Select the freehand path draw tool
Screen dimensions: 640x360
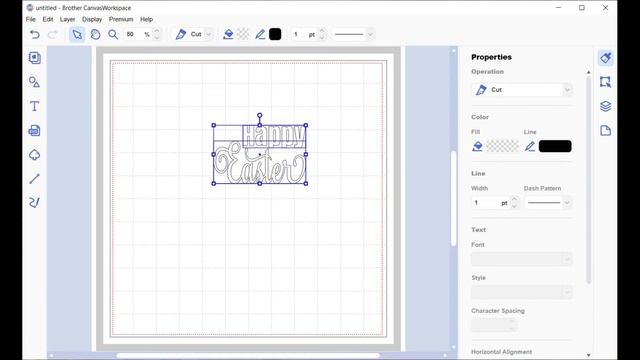pyautogui.click(x=35, y=202)
